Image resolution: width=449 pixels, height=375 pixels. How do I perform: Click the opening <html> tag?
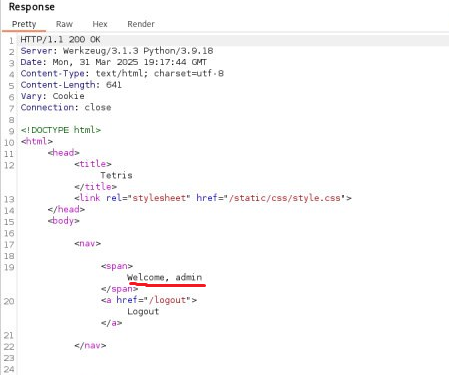[x=37, y=141]
